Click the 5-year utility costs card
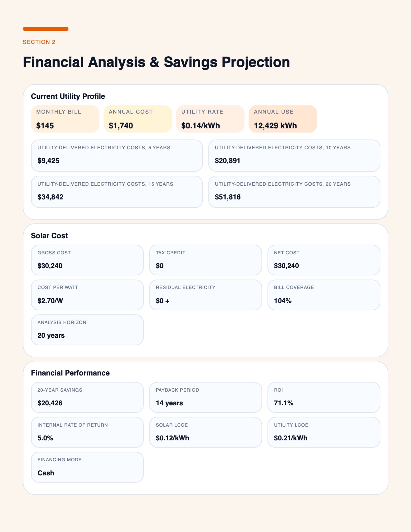Image resolution: width=411 pixels, height=532 pixels. [x=117, y=155]
